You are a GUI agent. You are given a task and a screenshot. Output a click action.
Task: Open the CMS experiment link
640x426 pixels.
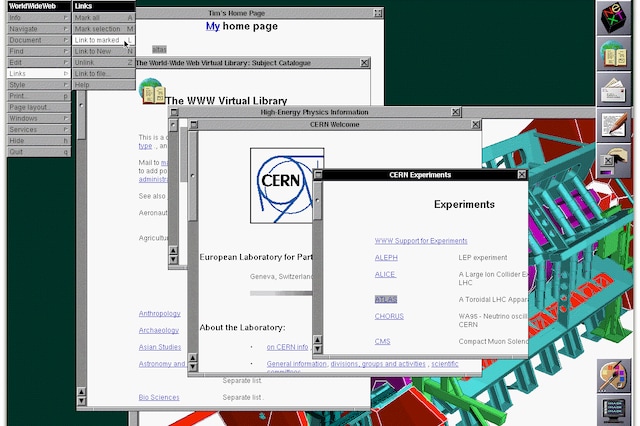382,341
